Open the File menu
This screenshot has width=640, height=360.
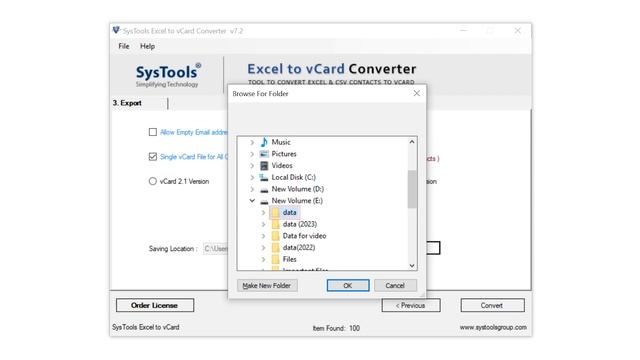click(x=124, y=46)
